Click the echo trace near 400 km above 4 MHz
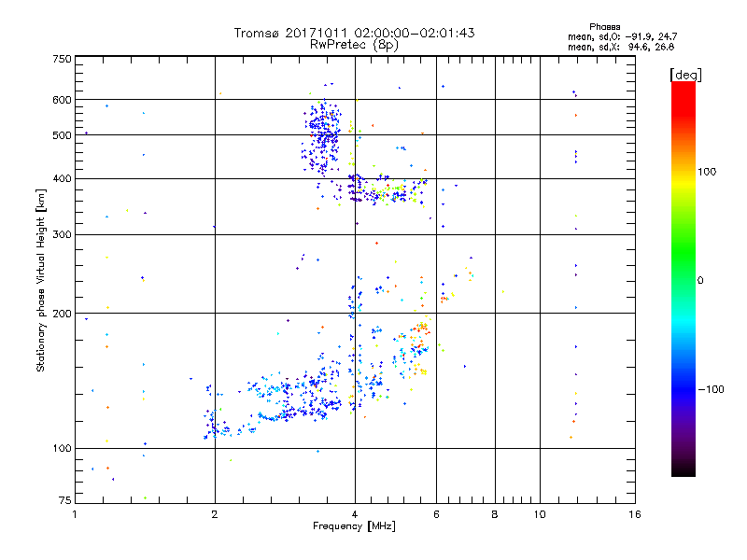747x560 pixels. (387, 190)
